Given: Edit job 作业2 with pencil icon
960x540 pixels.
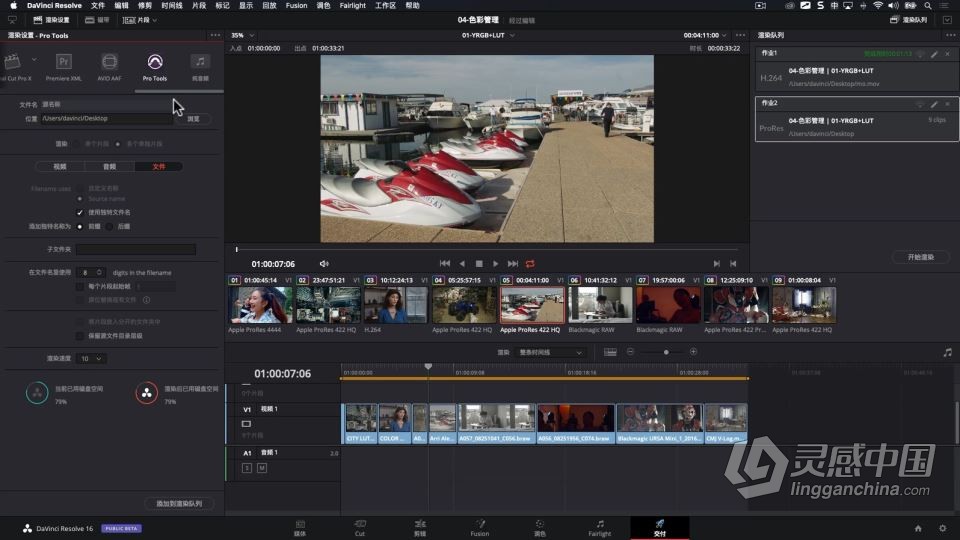Looking at the screenshot, I should (934, 104).
